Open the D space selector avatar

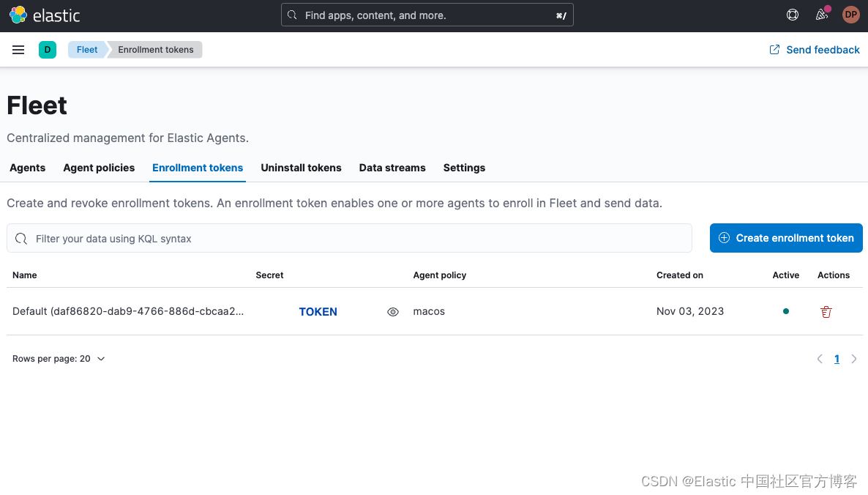coord(48,50)
